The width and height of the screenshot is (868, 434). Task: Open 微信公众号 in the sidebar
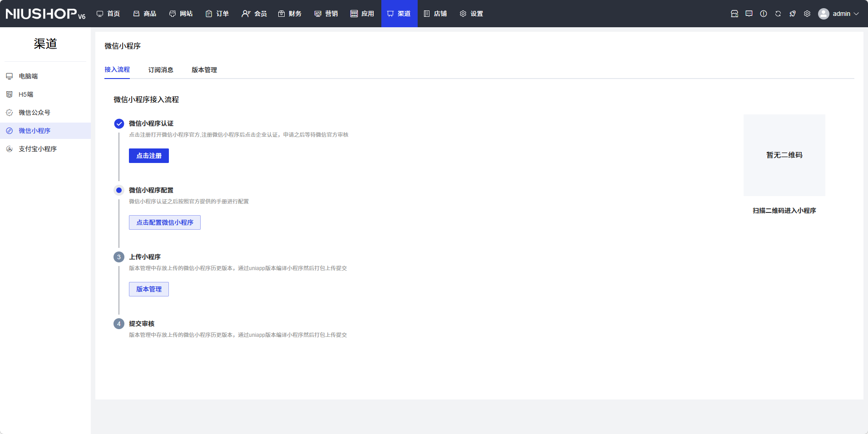[35, 113]
